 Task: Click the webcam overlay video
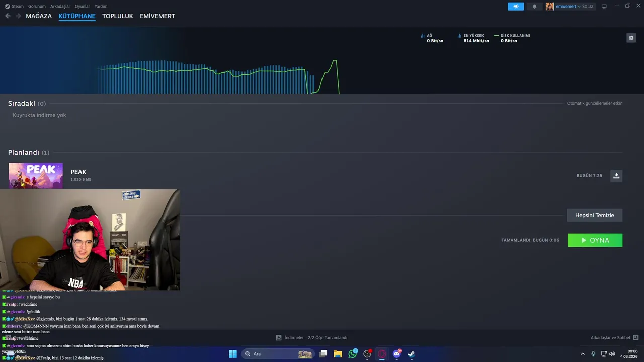pos(90,239)
